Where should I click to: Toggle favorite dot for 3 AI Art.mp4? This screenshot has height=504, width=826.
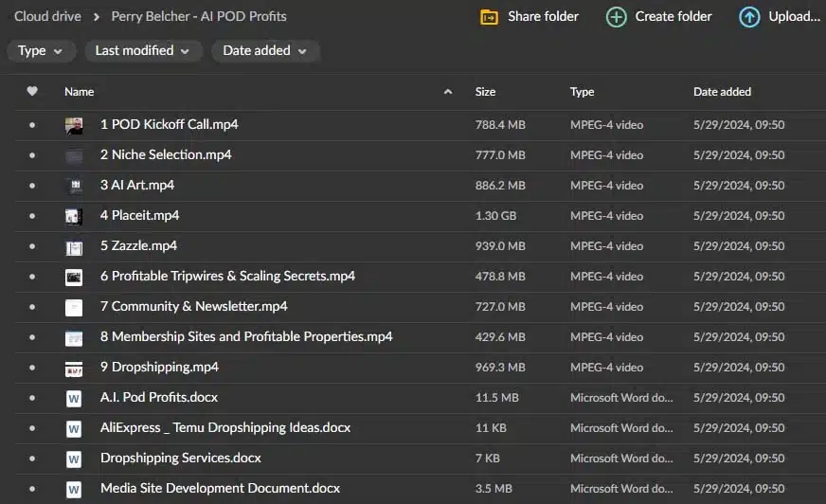(x=32, y=186)
